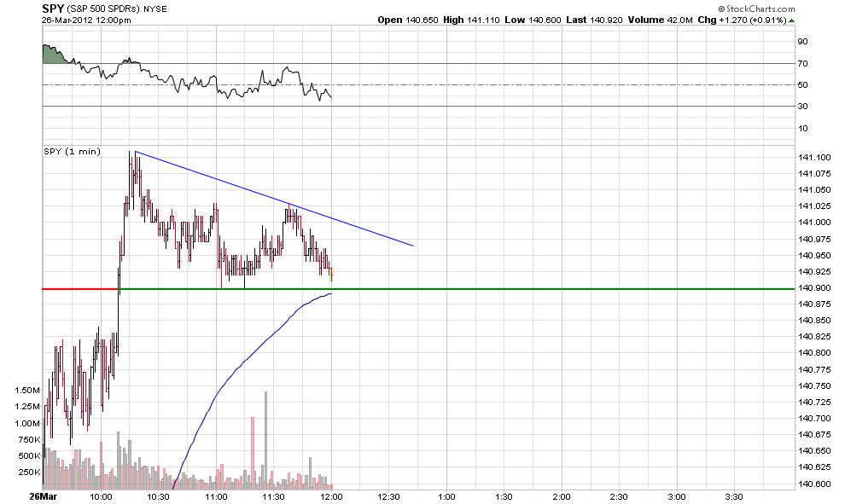Screen dimensions: 845x504
Task: Click the 140.850 price axis label
Action: click(x=814, y=321)
